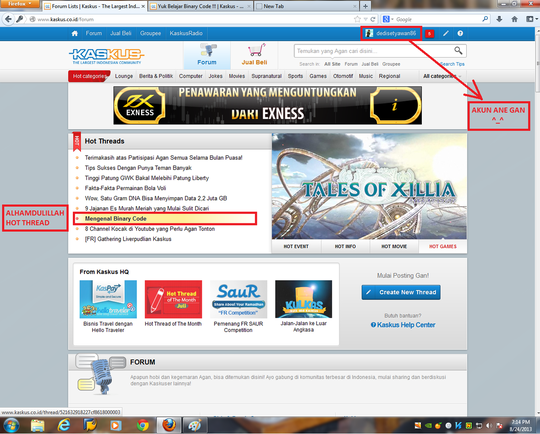540x434 pixels.
Task: Click the Kaskus home icon in blue bar
Action: click(x=74, y=33)
